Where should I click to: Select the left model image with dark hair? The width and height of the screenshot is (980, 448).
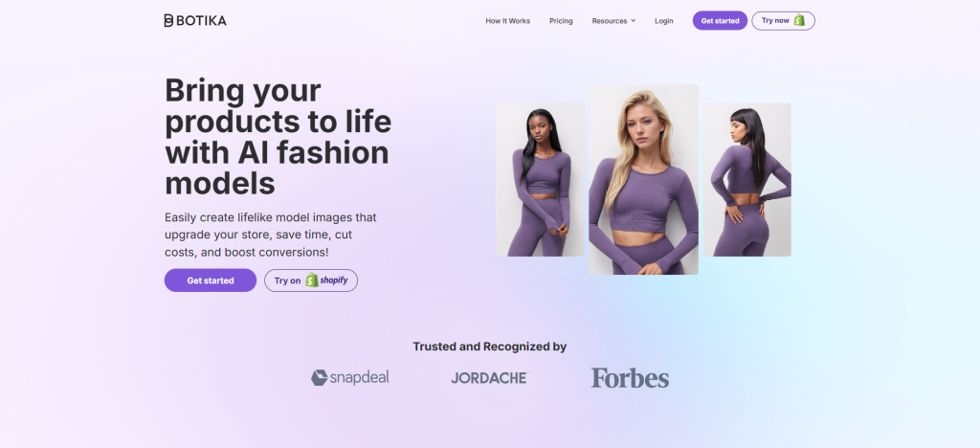(540, 180)
